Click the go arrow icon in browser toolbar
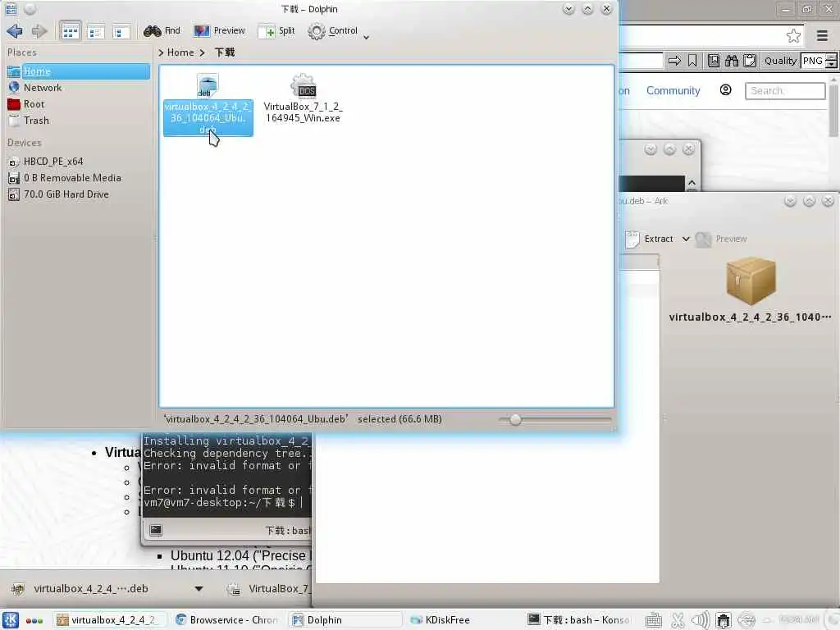Viewport: 840px width, 630px height. (x=674, y=61)
